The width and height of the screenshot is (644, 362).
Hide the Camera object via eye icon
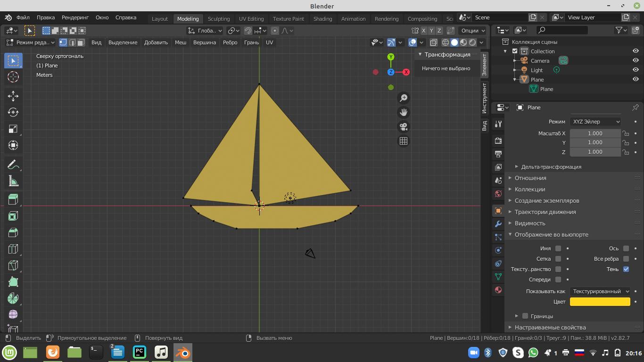[636, 61]
